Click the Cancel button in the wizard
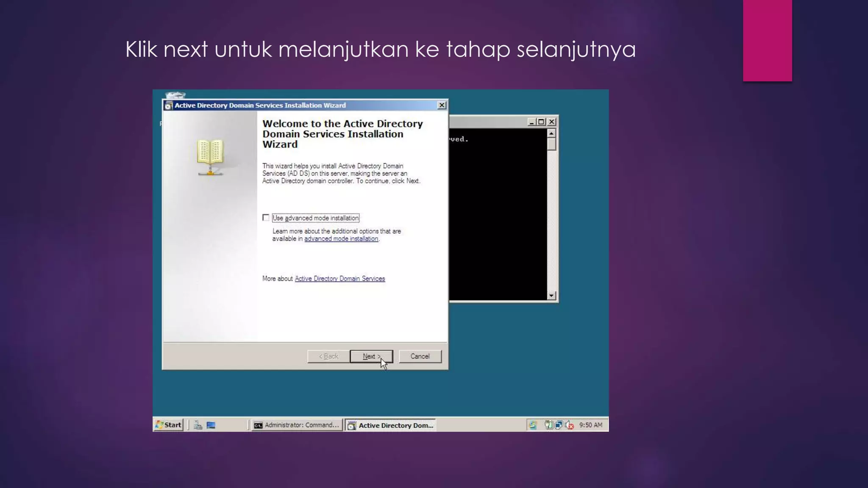 tap(420, 356)
